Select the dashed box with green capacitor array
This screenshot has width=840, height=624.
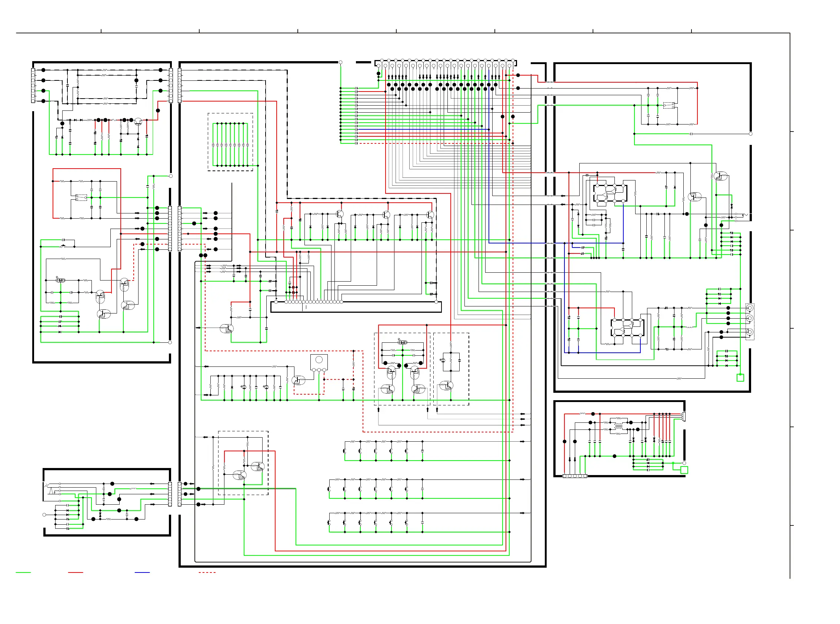tap(230, 142)
